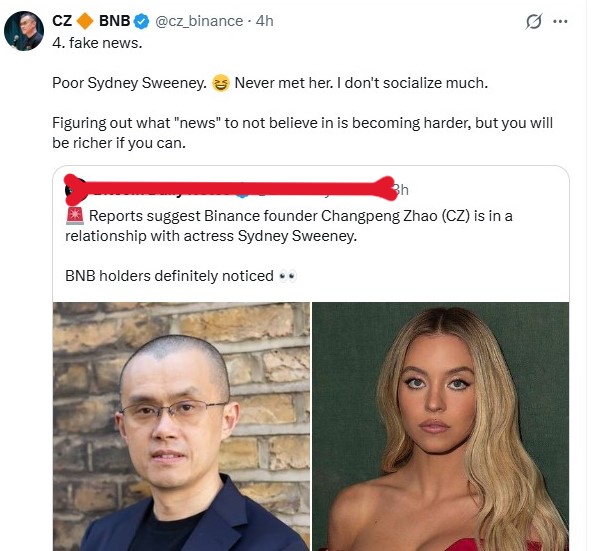Open the quoted tweet's '3h' timestamp
This screenshot has height=551, width=594.
click(401, 190)
